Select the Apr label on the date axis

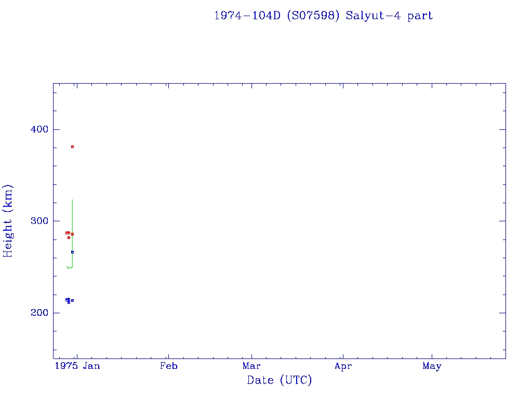tap(343, 366)
